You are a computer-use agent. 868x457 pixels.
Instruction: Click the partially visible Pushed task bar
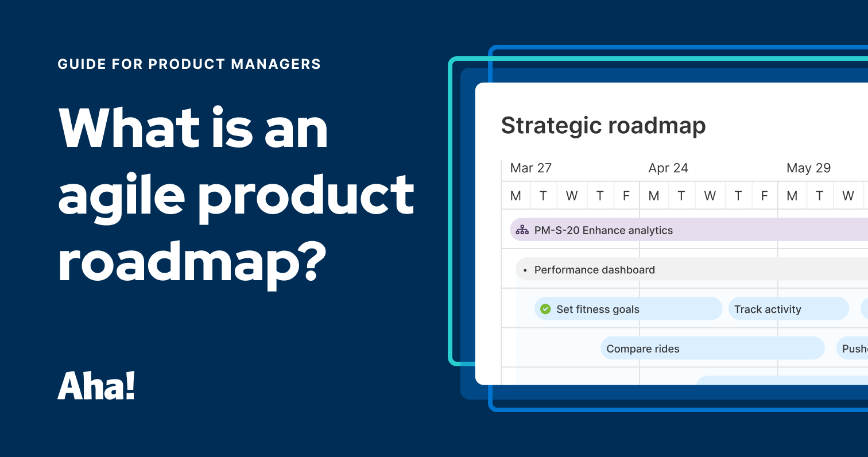point(854,348)
